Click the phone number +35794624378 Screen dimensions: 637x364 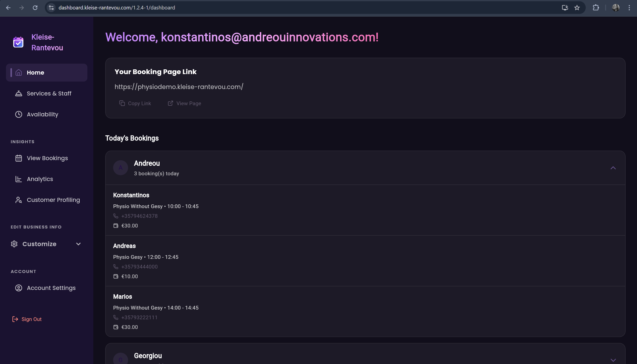[x=139, y=216]
